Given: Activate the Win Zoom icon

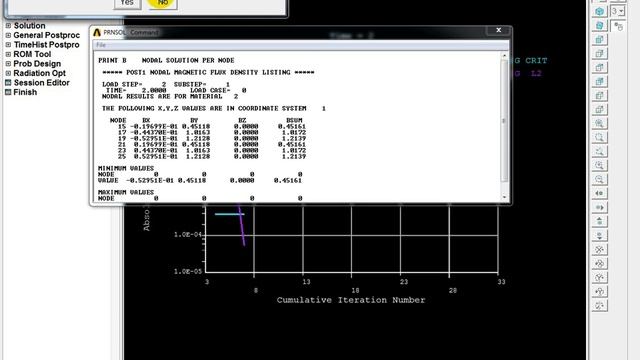Looking at the screenshot, I should pos(599,151).
